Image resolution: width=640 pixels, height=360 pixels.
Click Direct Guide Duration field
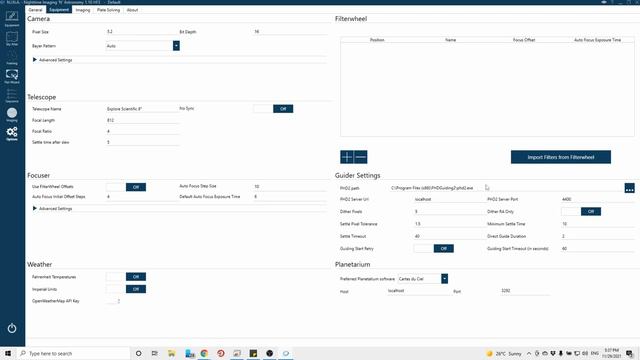pyautogui.click(x=597, y=236)
